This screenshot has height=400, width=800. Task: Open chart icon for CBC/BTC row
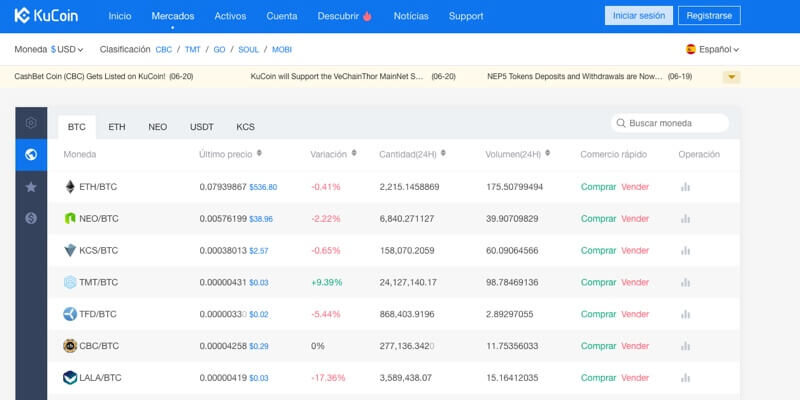tap(685, 346)
